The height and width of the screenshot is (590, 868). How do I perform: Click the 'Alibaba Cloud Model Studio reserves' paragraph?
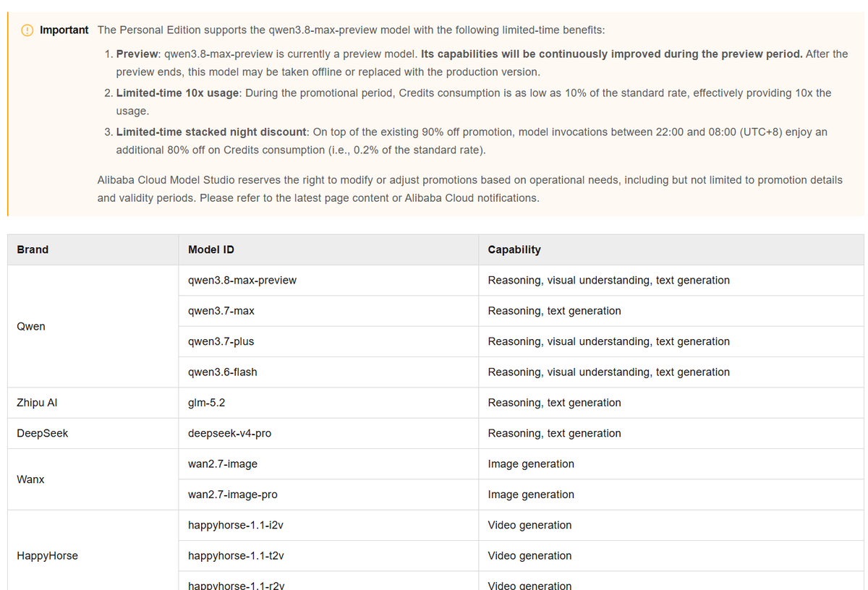click(x=470, y=189)
